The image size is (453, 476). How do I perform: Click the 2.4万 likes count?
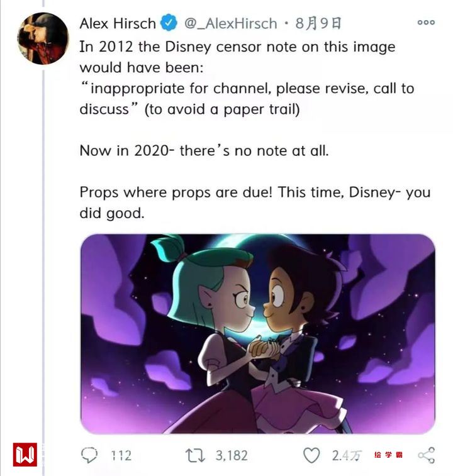click(347, 456)
